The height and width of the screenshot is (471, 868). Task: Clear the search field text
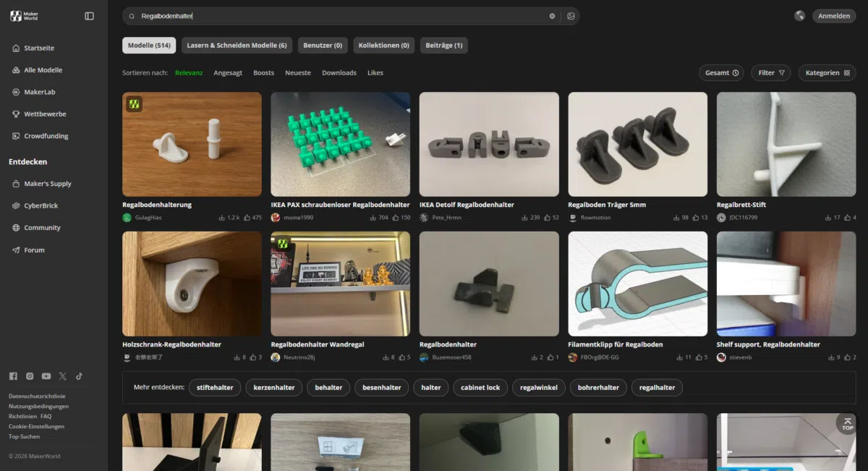pyautogui.click(x=552, y=16)
